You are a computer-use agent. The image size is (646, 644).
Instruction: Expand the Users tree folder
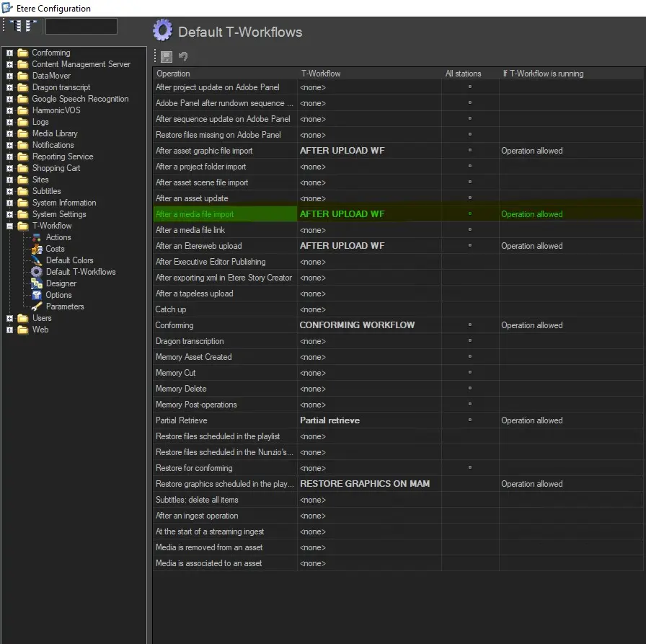click(10, 318)
